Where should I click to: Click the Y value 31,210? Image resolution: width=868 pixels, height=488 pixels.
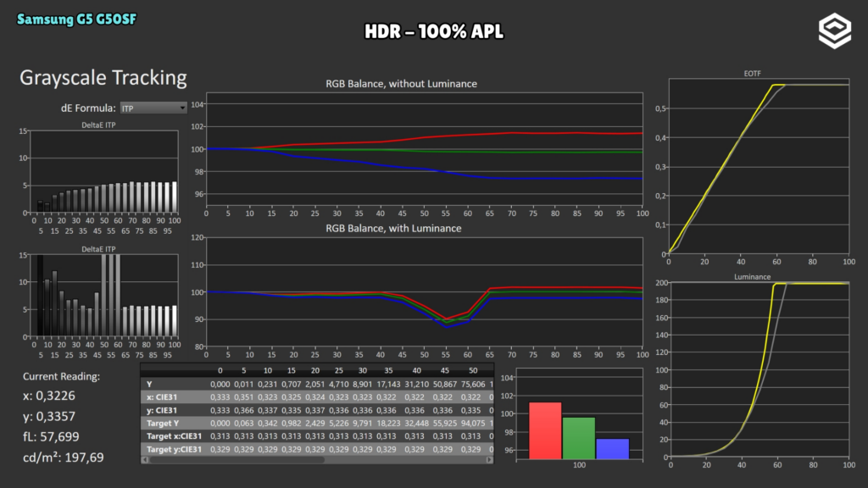[x=416, y=384]
